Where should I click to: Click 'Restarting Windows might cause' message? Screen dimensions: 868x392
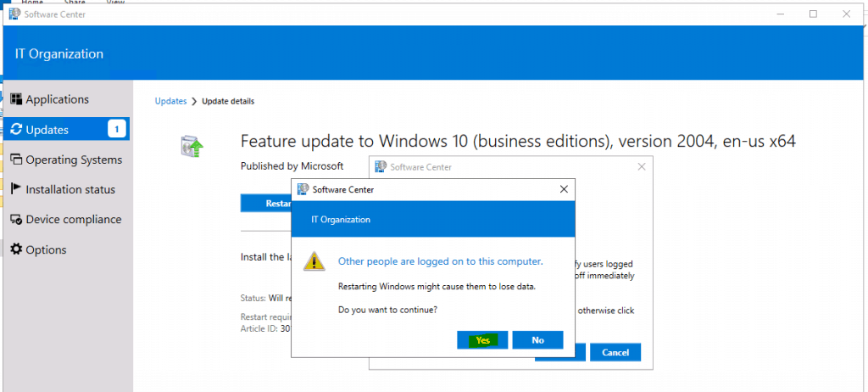tap(437, 287)
